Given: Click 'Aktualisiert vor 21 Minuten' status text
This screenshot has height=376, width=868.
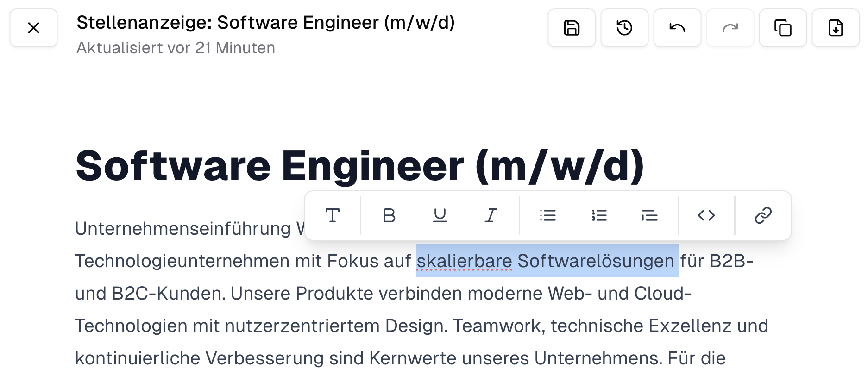Looking at the screenshot, I should pos(176,47).
